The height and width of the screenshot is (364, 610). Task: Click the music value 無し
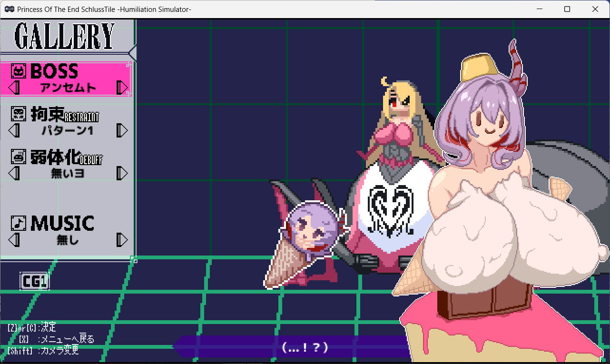point(68,240)
